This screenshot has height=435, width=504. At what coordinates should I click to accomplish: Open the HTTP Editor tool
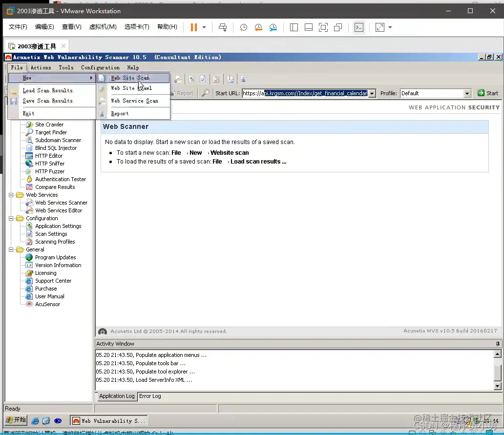pos(48,155)
